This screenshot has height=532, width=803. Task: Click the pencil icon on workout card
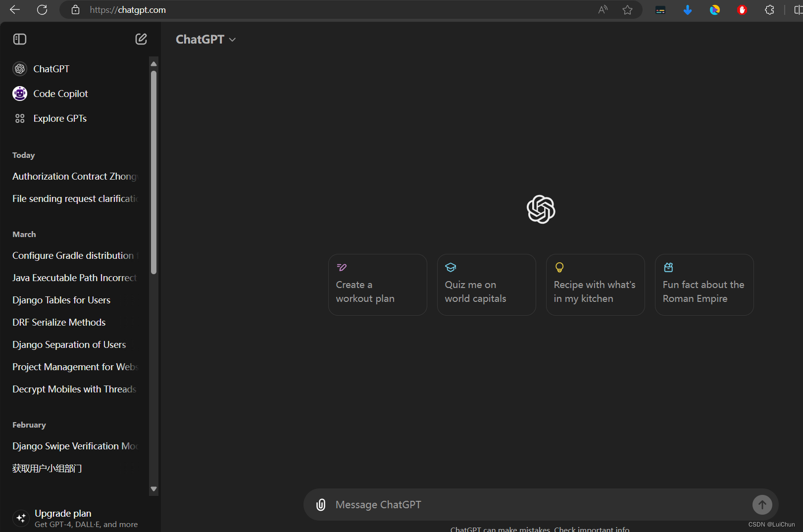(x=342, y=267)
